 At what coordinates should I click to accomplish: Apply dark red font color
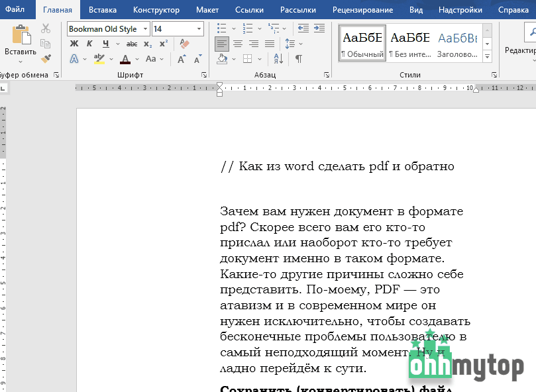coord(125,59)
